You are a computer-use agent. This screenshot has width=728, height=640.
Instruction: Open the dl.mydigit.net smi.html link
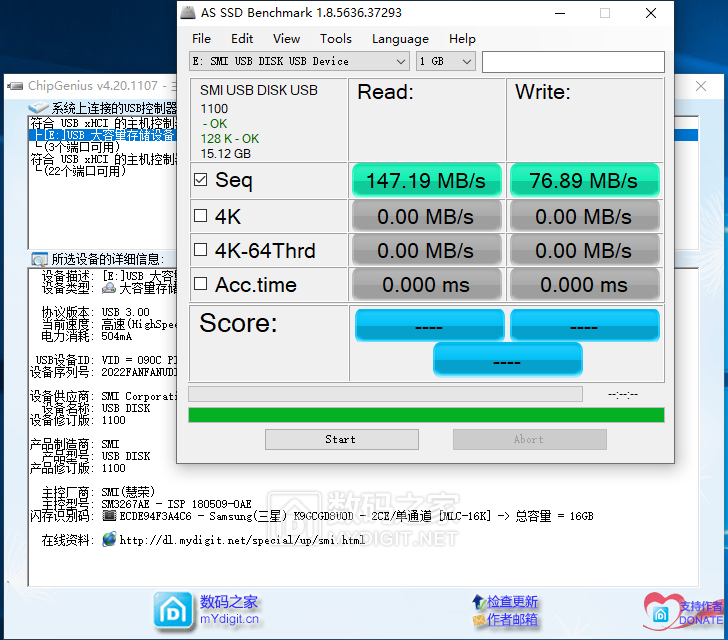click(x=242, y=540)
